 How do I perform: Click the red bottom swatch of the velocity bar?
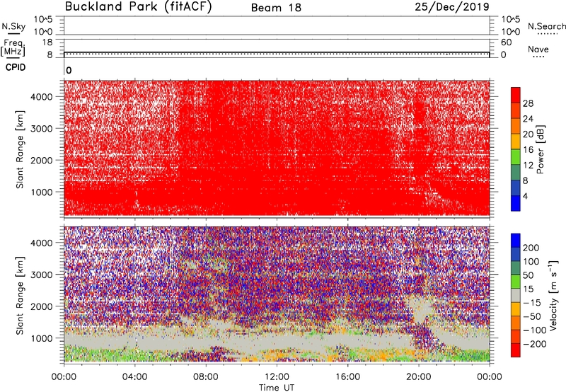click(x=516, y=350)
